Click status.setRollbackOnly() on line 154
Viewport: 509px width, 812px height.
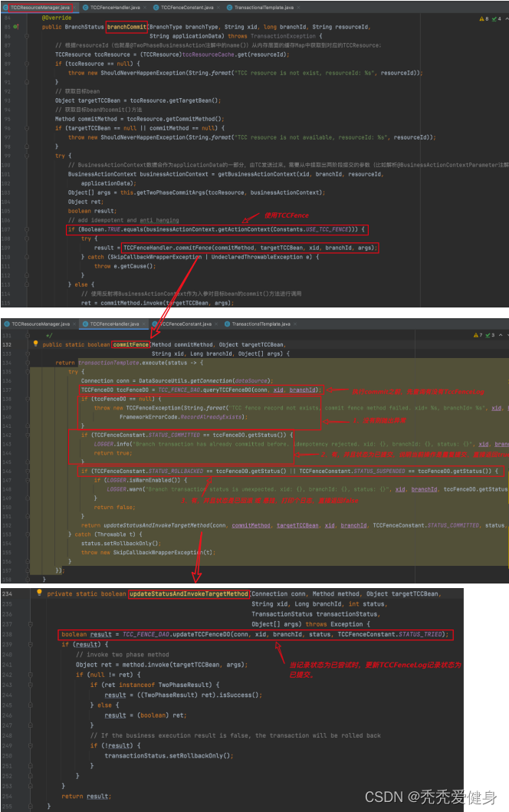[120, 543]
